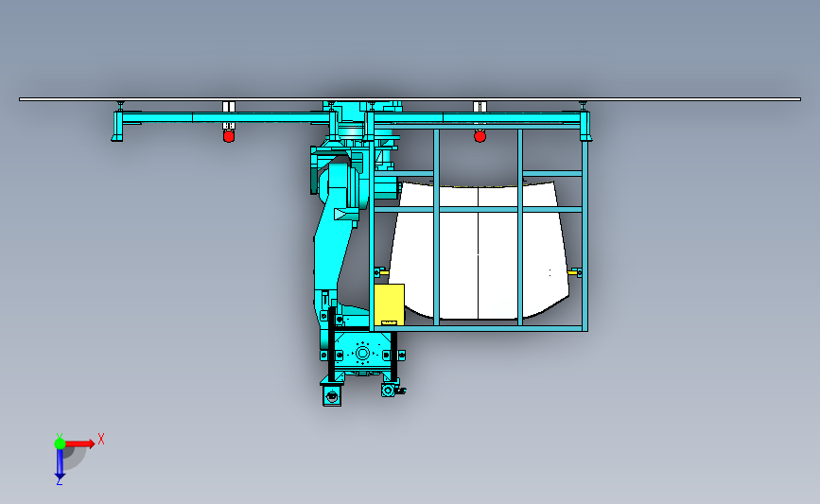Screen dimensions: 820x504
Task: Select the left red sphere under the beam
Action: tap(229, 136)
